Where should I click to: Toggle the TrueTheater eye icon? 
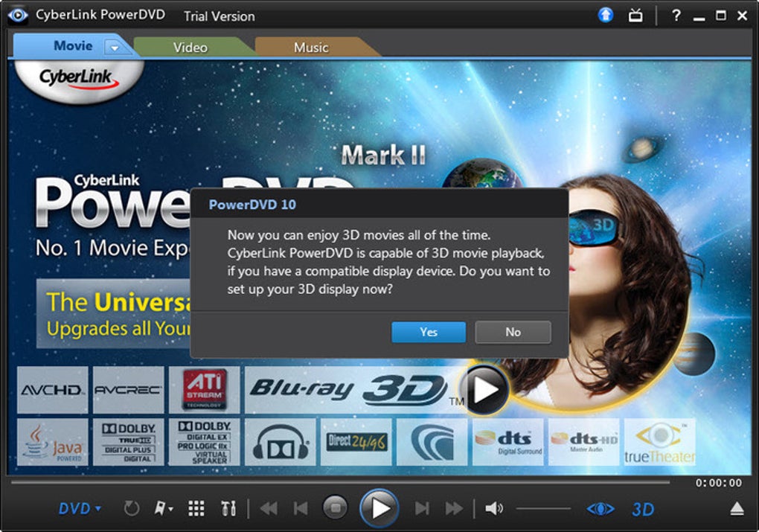click(x=601, y=509)
